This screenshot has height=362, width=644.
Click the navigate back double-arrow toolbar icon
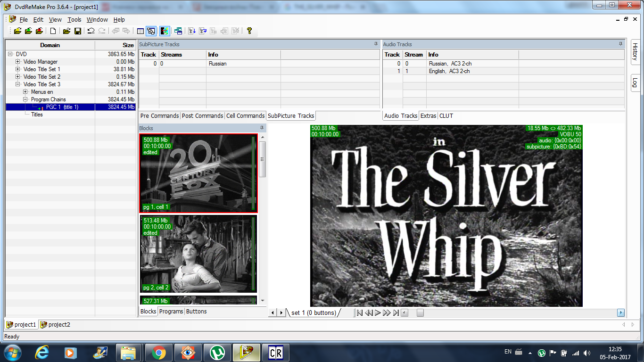116,31
